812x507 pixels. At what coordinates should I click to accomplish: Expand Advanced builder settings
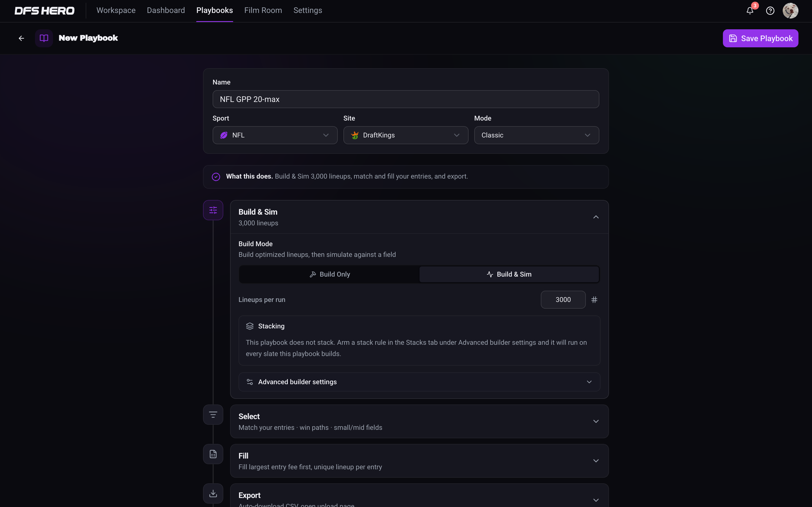(419, 382)
